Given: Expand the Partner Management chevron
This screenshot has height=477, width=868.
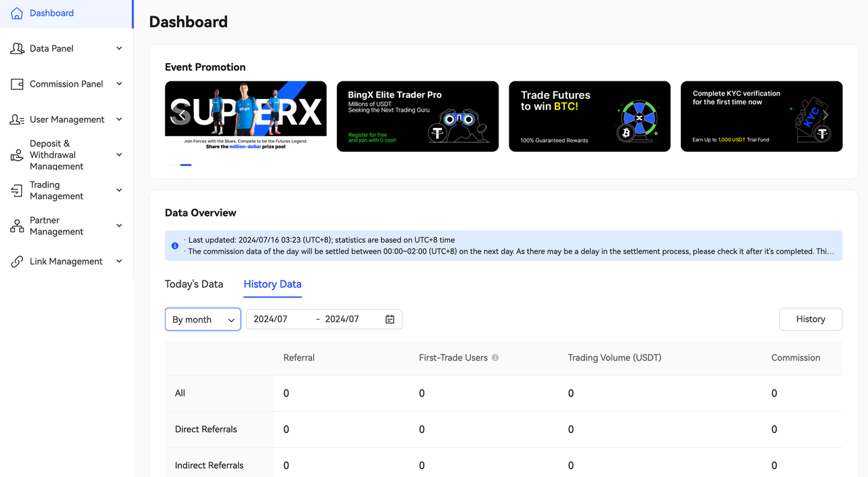Looking at the screenshot, I should click(119, 226).
